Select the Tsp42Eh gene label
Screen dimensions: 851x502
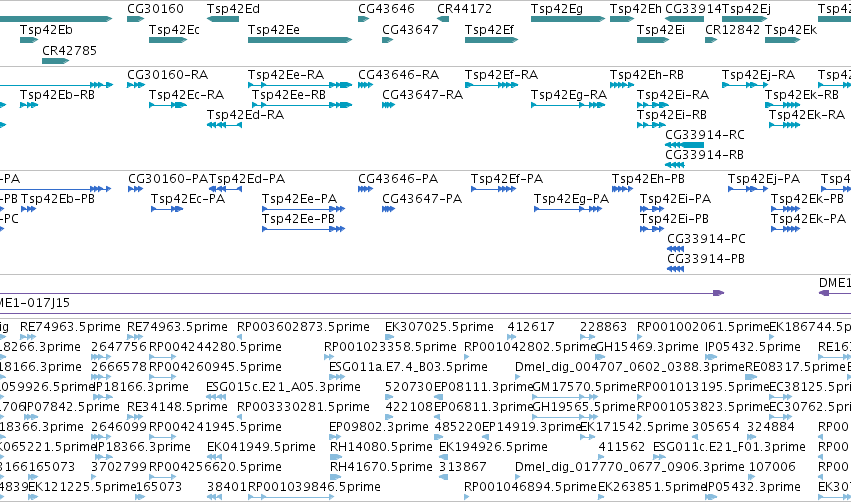[636, 9]
